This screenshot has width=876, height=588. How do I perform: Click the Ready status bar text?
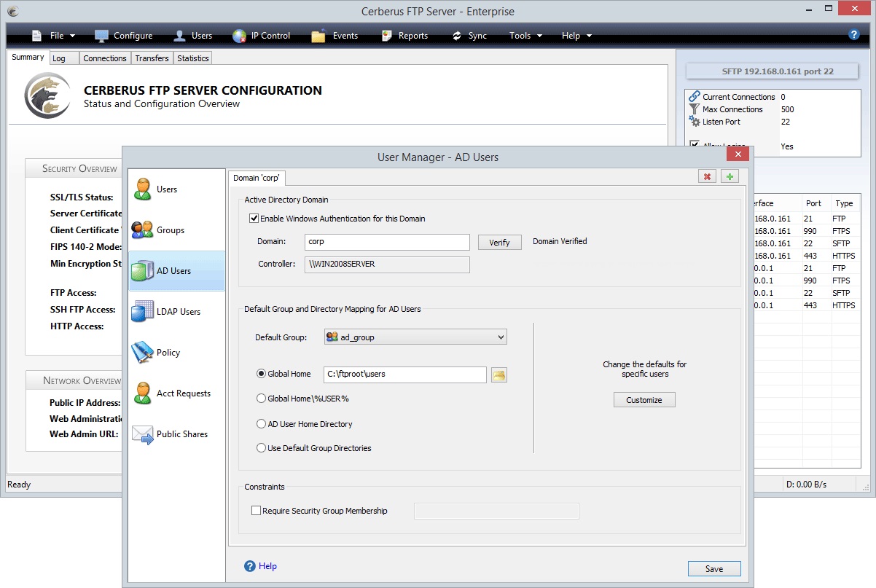[19, 485]
